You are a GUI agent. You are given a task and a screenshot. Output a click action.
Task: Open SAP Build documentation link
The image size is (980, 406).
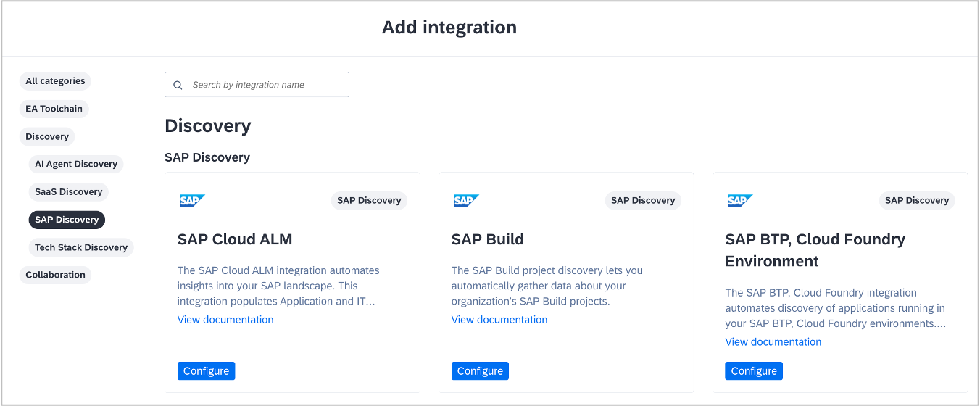point(499,320)
